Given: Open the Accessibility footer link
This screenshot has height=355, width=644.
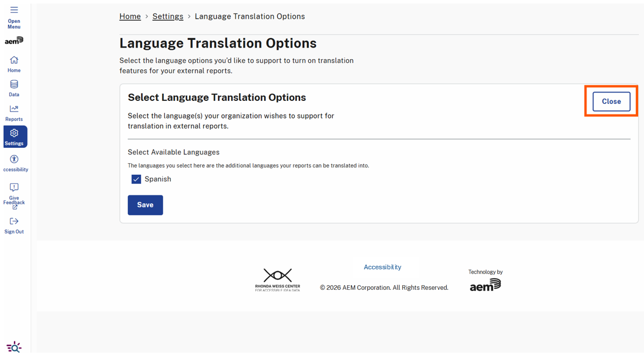Looking at the screenshot, I should pos(382,267).
